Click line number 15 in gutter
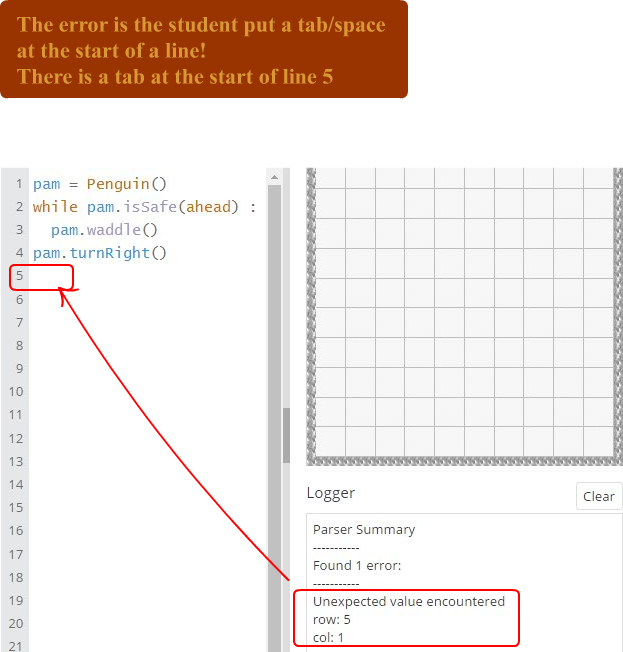 click(x=16, y=508)
